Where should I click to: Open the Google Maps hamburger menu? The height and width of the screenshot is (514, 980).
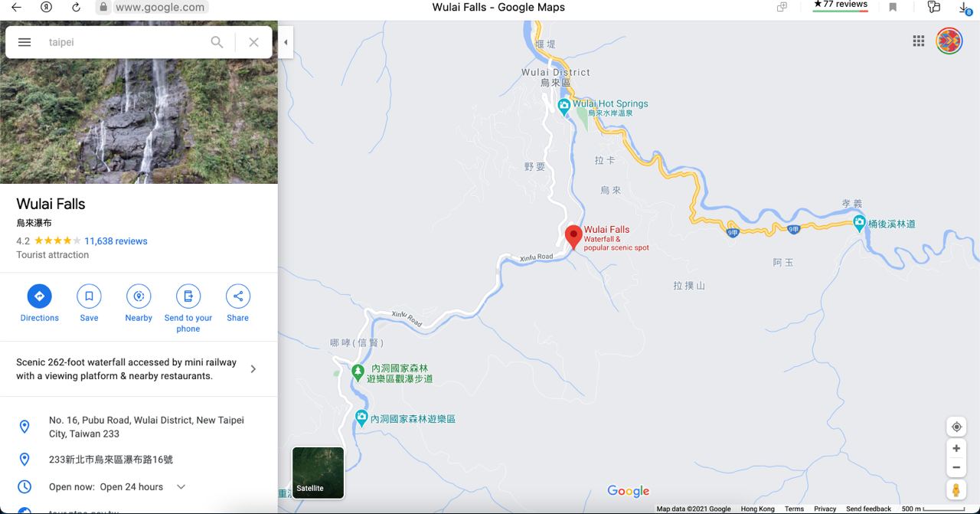click(x=24, y=42)
